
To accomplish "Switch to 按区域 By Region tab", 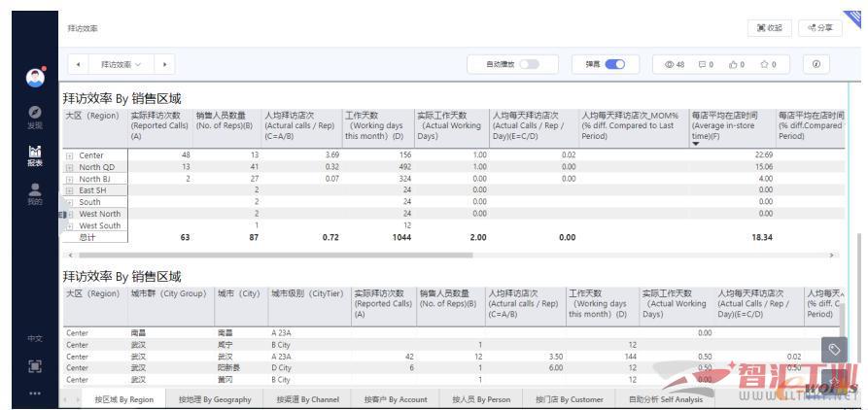I will tap(124, 399).
